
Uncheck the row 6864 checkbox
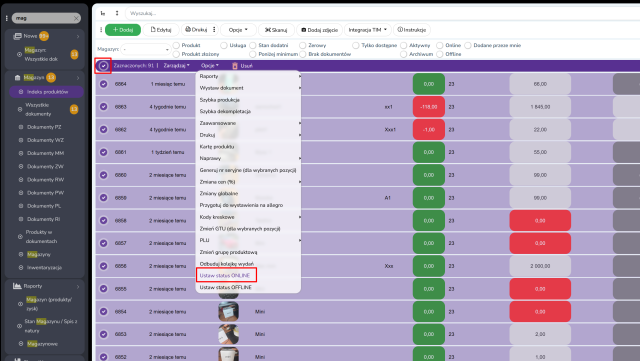coord(104,84)
